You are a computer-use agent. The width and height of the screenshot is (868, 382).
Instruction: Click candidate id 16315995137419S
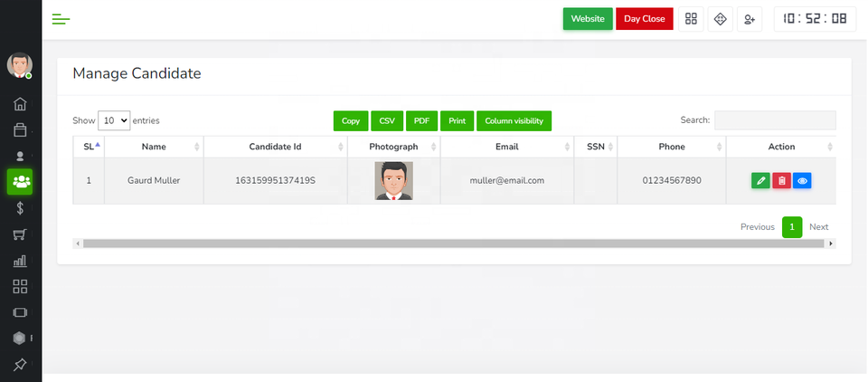click(x=275, y=180)
